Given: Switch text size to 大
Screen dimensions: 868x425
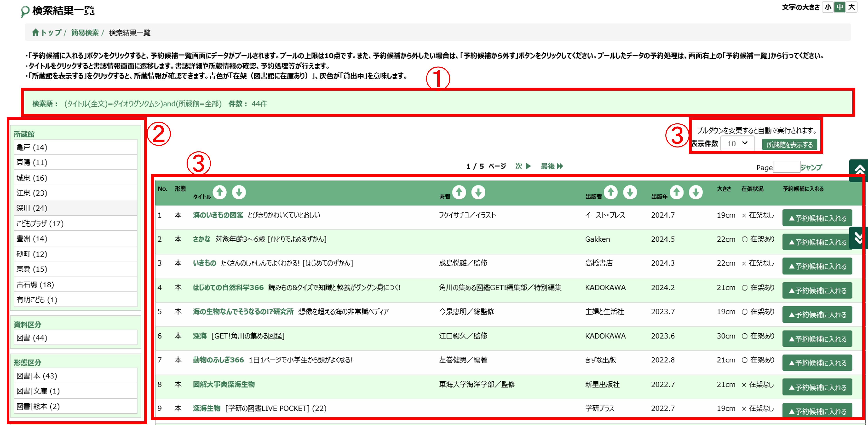Looking at the screenshot, I should pos(851,7).
